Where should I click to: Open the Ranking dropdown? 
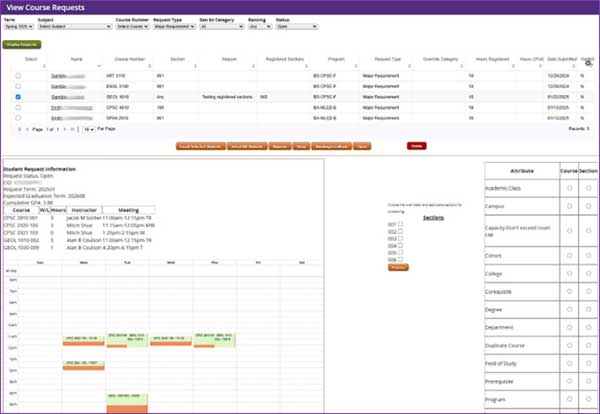[260, 26]
